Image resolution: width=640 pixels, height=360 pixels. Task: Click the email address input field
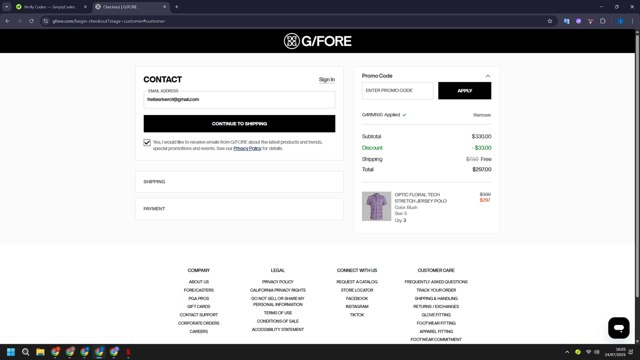[x=239, y=100]
